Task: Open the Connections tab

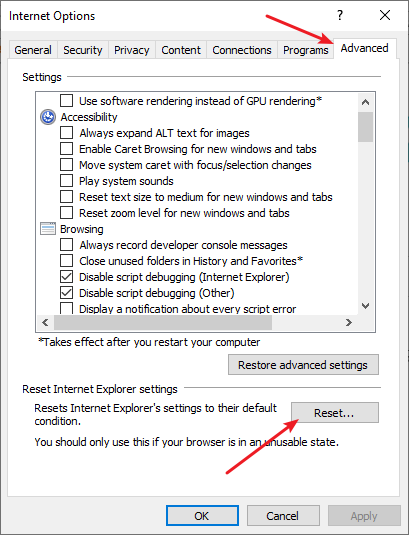Action: (x=242, y=50)
